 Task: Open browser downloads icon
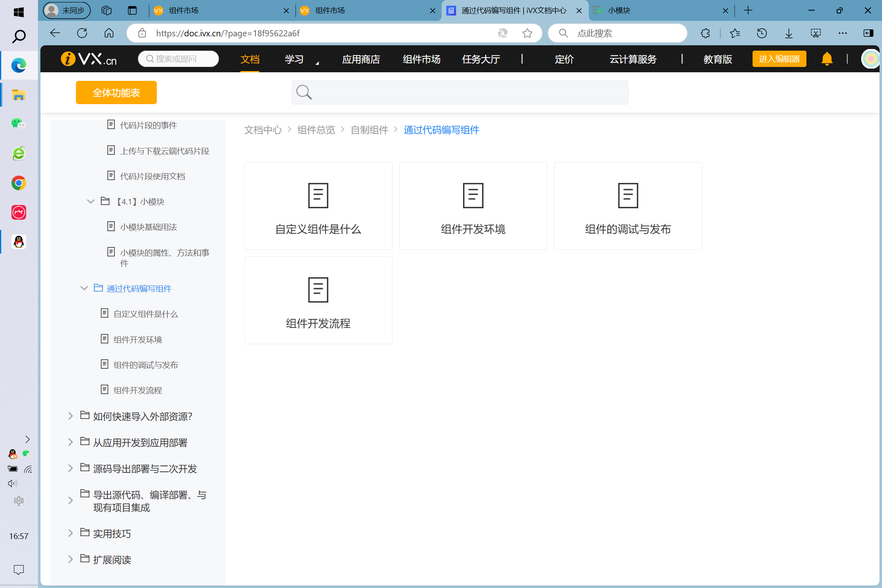[789, 33]
